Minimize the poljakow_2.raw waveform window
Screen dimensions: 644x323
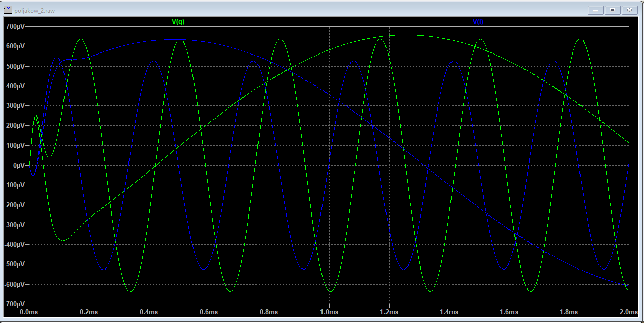pyautogui.click(x=597, y=10)
